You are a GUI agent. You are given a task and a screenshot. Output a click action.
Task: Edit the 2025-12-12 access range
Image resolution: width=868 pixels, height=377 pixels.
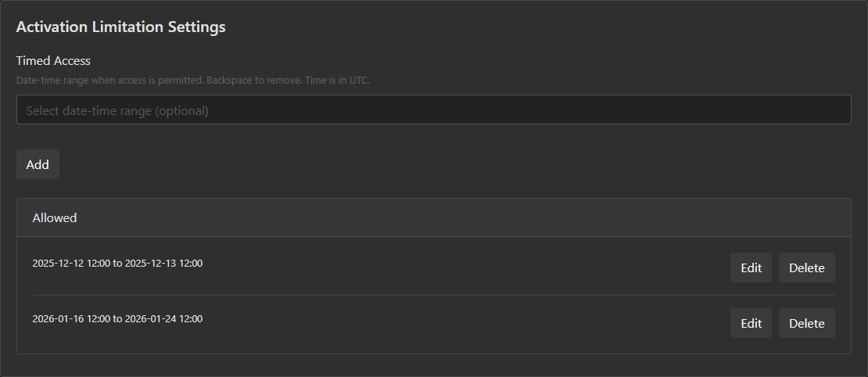click(751, 267)
